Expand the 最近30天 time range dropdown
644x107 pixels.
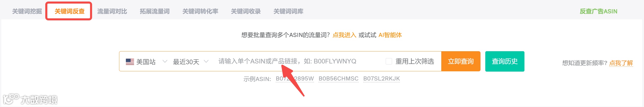191,62
